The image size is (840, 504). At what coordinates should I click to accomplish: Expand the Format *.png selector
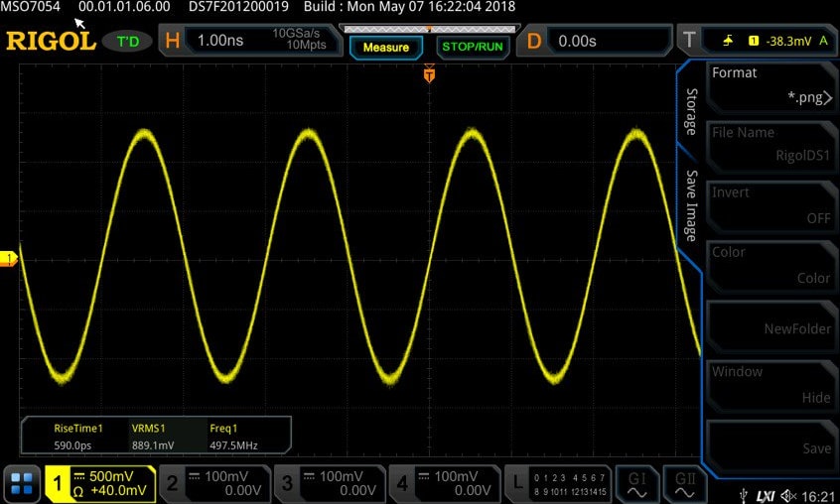(770, 85)
